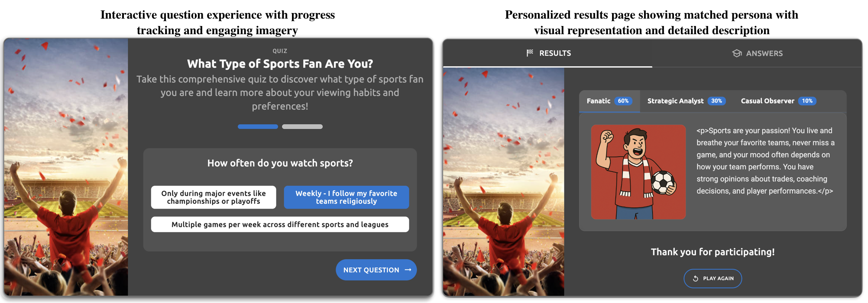Switch to the Results tab
Screen dimensions: 868x303
pos(548,53)
